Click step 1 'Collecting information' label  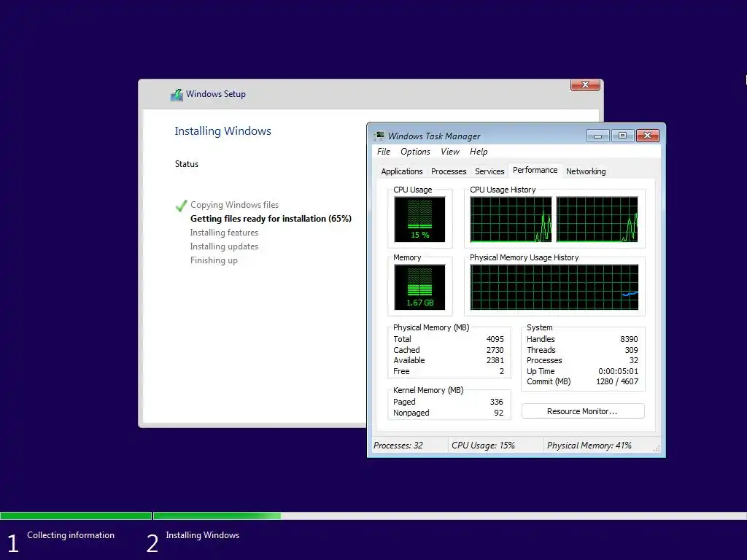click(71, 535)
